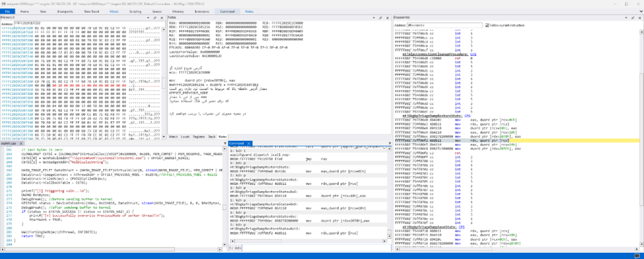This screenshot has height=259, width=644.
Task: Click the CFG link beside nt!DbgkpTriageDumpSaveState
Action: point(461,227)
